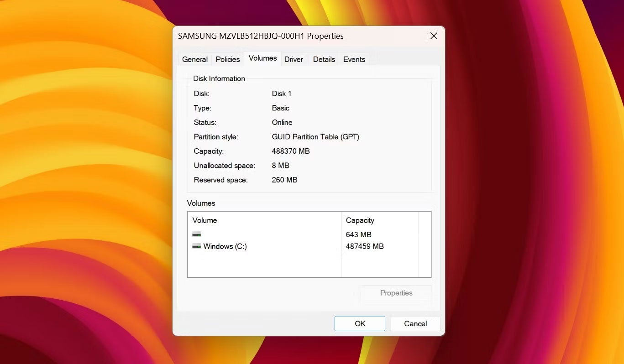Screen dimensions: 624x364
Task: Click GUID Partition Table (GPT) text
Action: pos(315,137)
